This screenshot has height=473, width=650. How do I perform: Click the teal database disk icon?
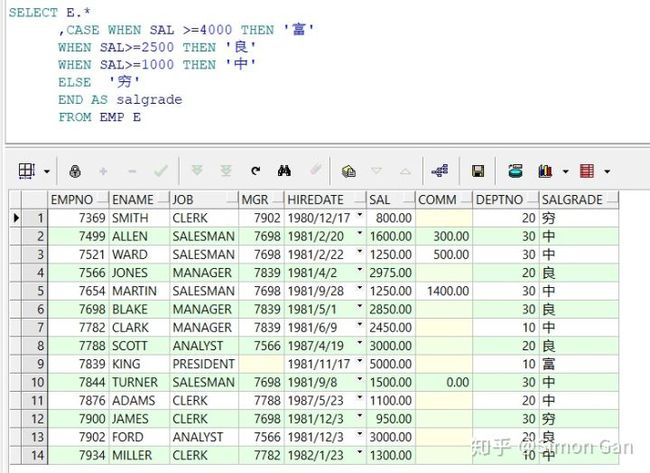point(515,171)
